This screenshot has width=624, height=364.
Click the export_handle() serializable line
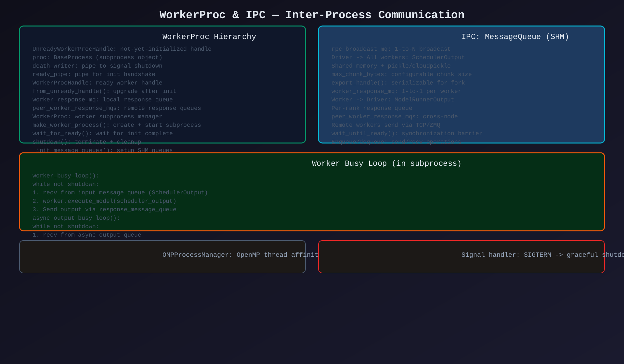[398, 83]
